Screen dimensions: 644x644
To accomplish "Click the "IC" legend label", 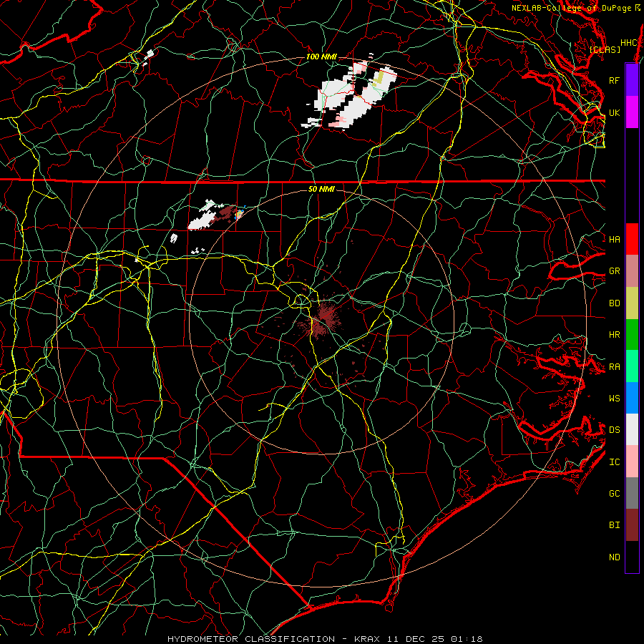I will [x=614, y=462].
